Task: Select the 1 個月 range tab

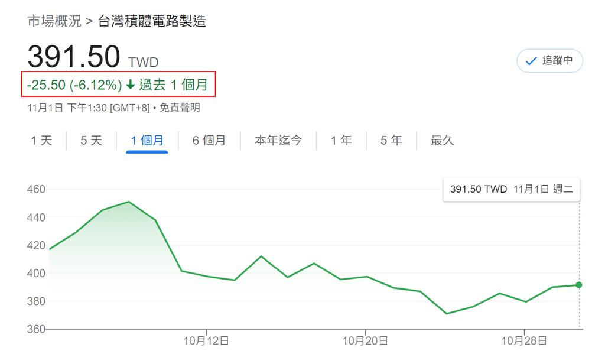Action: (x=147, y=141)
